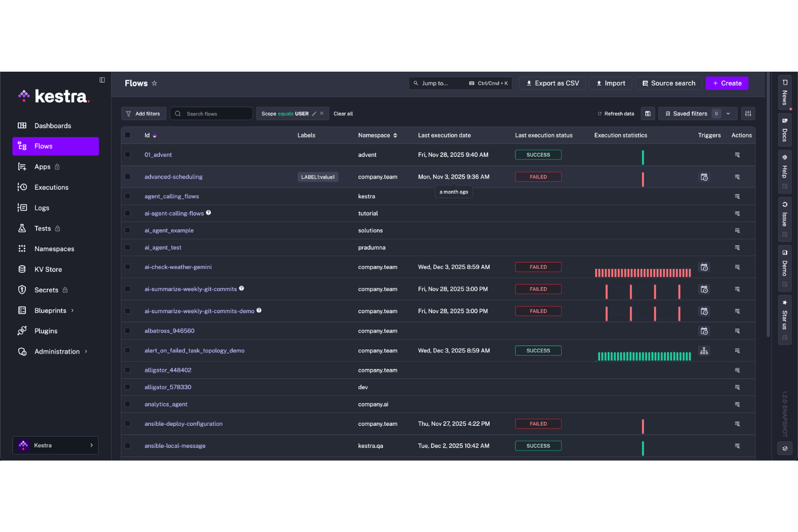Open the Saved filters dropdown
The image size is (798, 532).
[698, 114]
